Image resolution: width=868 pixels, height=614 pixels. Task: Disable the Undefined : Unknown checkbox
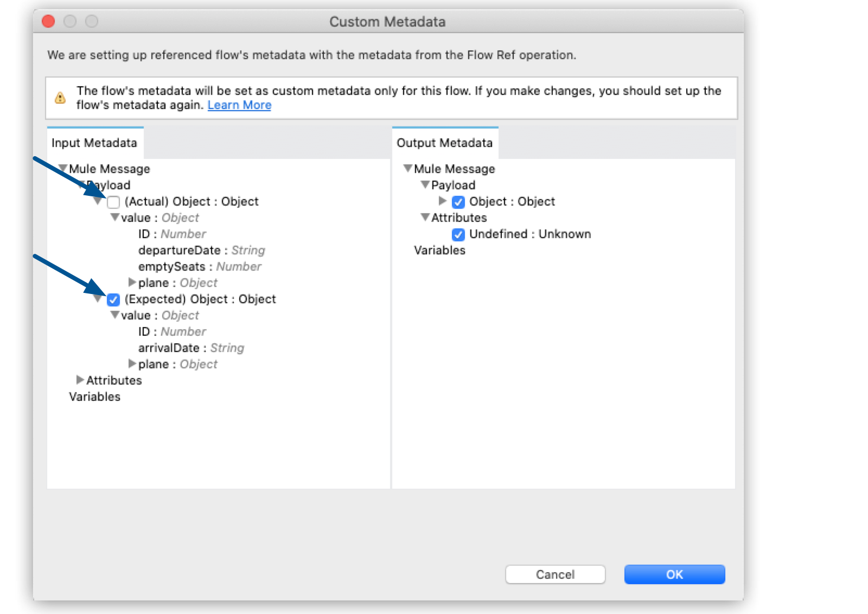(x=458, y=234)
